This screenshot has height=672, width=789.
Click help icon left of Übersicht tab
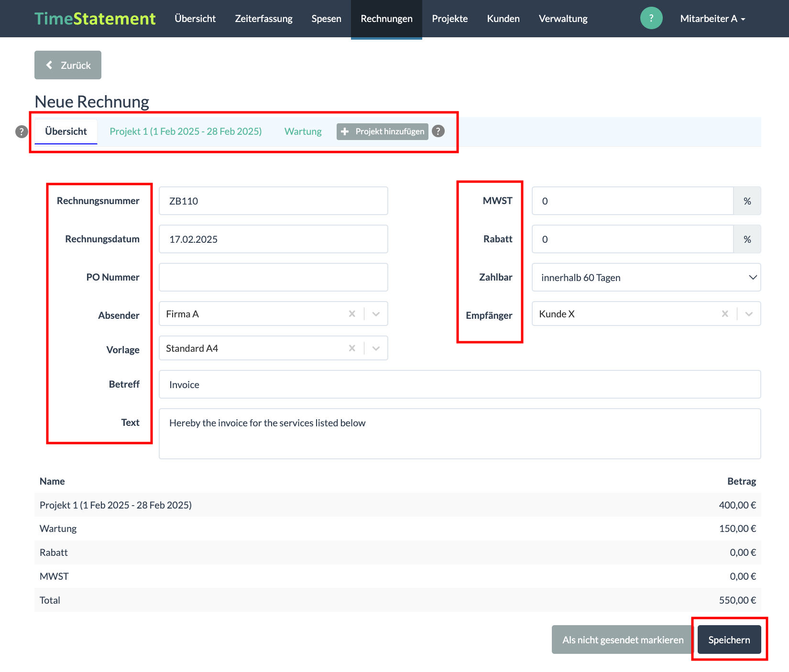click(x=22, y=131)
